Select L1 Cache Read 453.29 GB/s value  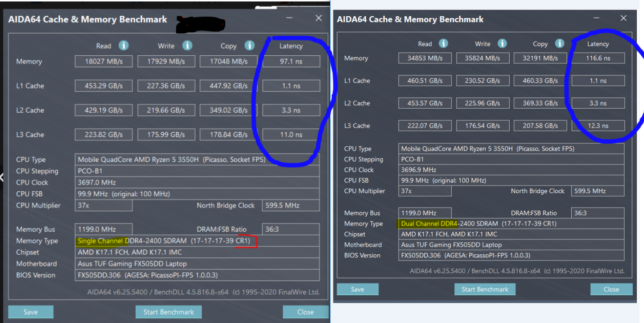(x=103, y=86)
